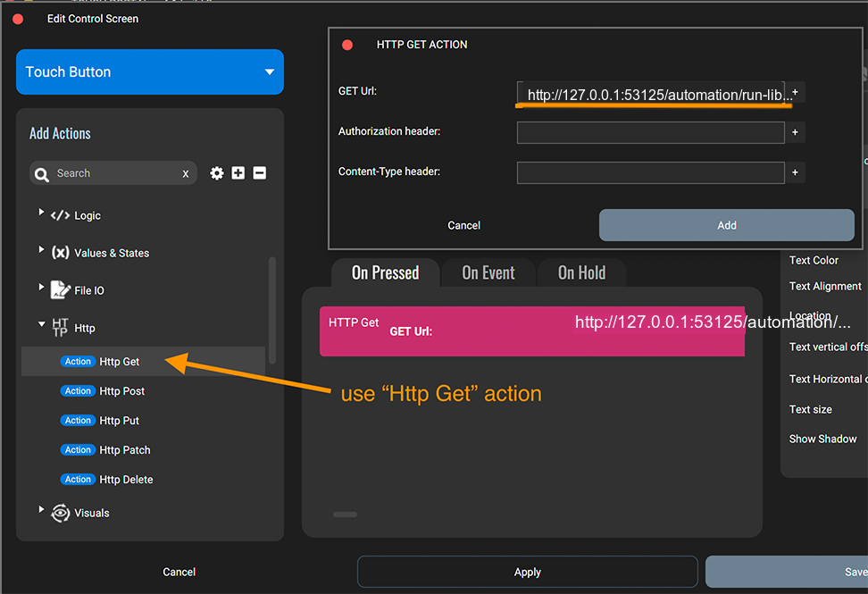Click plus button next to Content-Type header

tap(795, 172)
